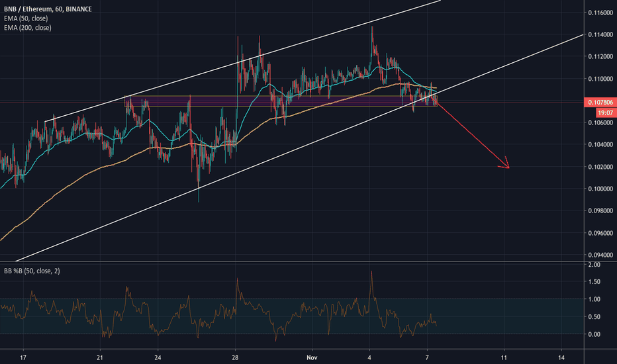Click date label 24 on time axis
The image size is (617, 364).
pos(158,357)
